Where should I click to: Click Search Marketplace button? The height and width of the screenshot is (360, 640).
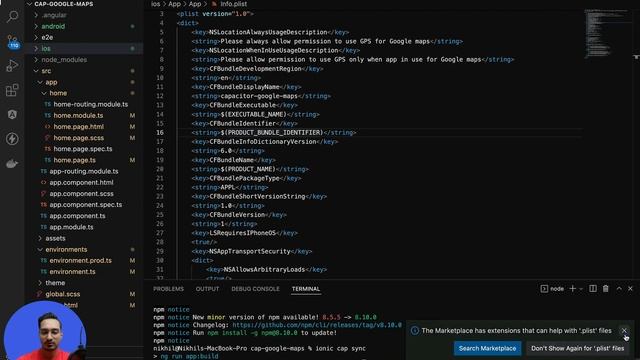487,348
